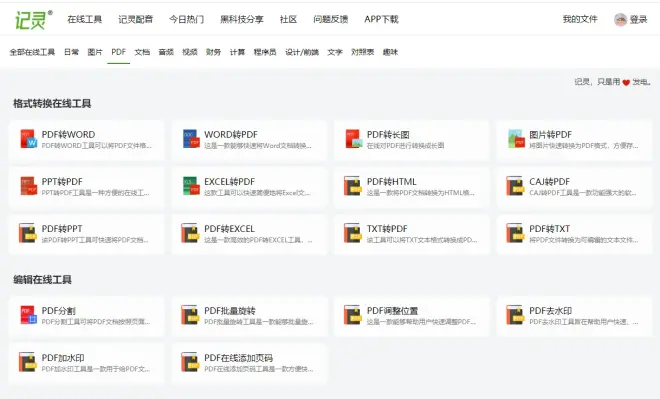
Task: Open the PDF转EXCEL title link
Action: 229,229
